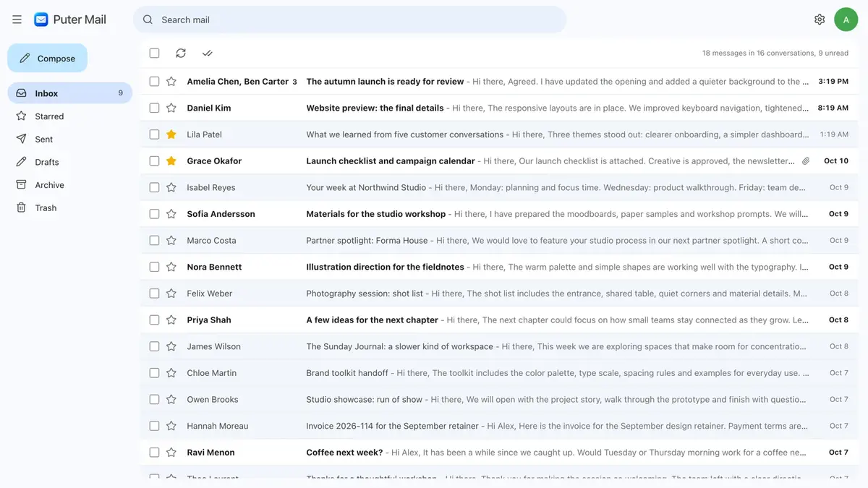Open the Inbox folder

click(x=69, y=93)
